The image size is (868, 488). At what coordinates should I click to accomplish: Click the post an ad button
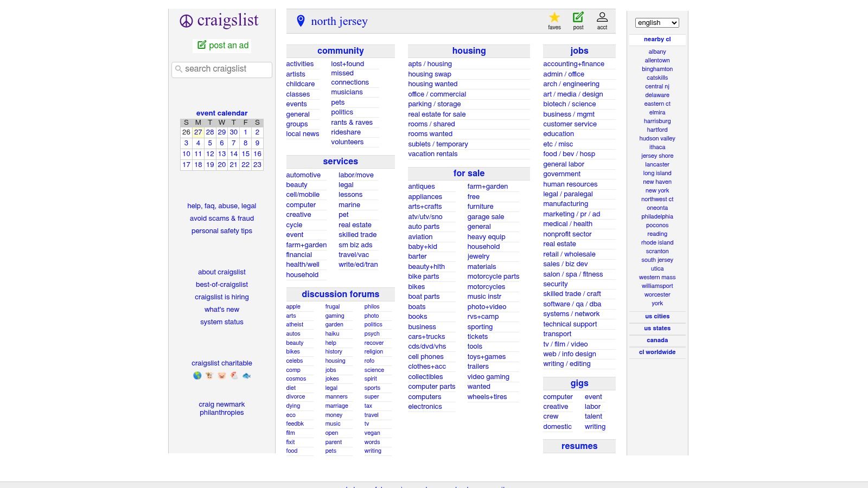[222, 46]
